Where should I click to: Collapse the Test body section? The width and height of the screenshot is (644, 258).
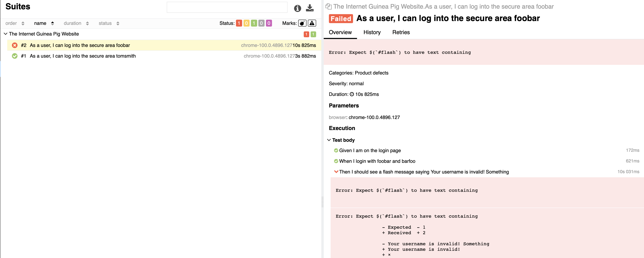[329, 140]
